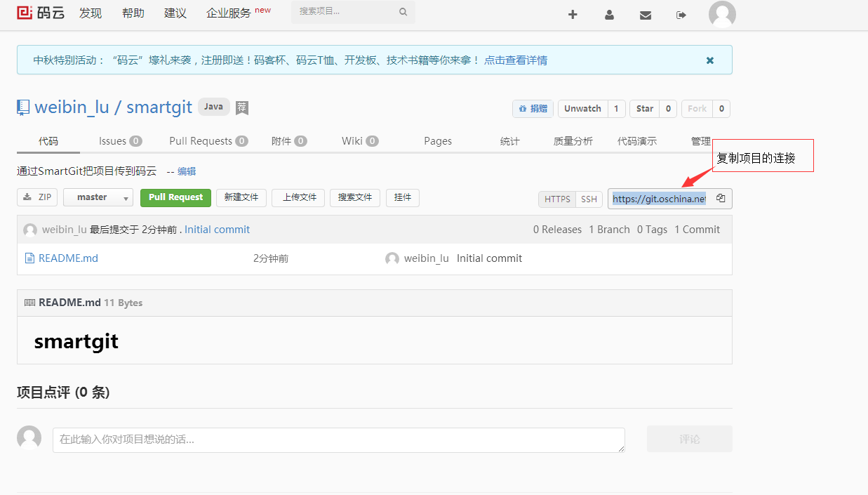This screenshot has width=868, height=495.
Task: Focus the 搜索项目 search field
Action: tap(353, 12)
